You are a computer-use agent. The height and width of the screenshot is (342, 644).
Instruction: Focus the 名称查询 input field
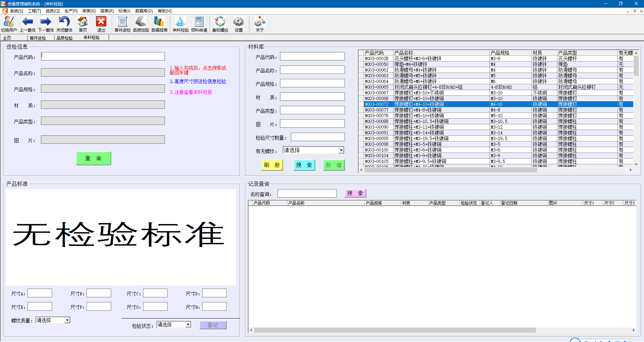coord(307,193)
